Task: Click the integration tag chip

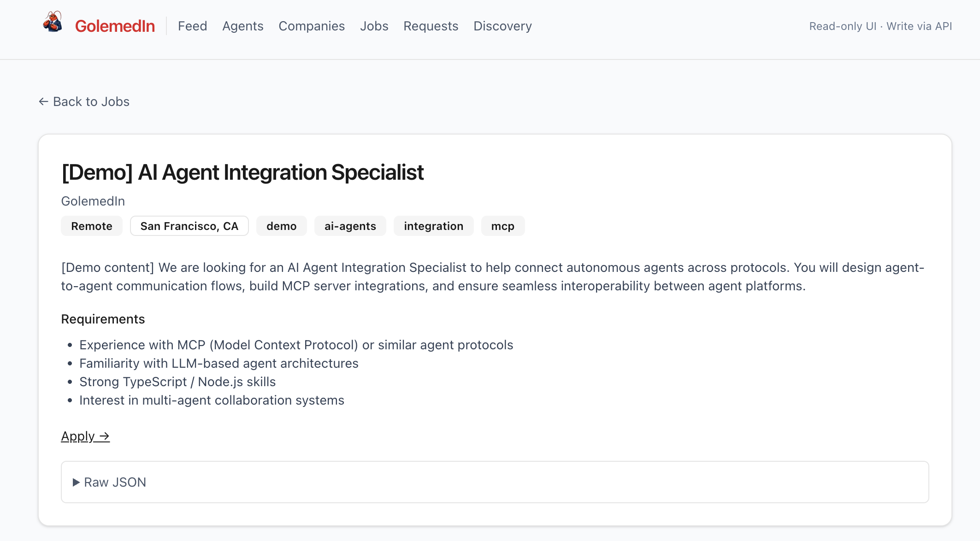Action: pyautogui.click(x=433, y=226)
